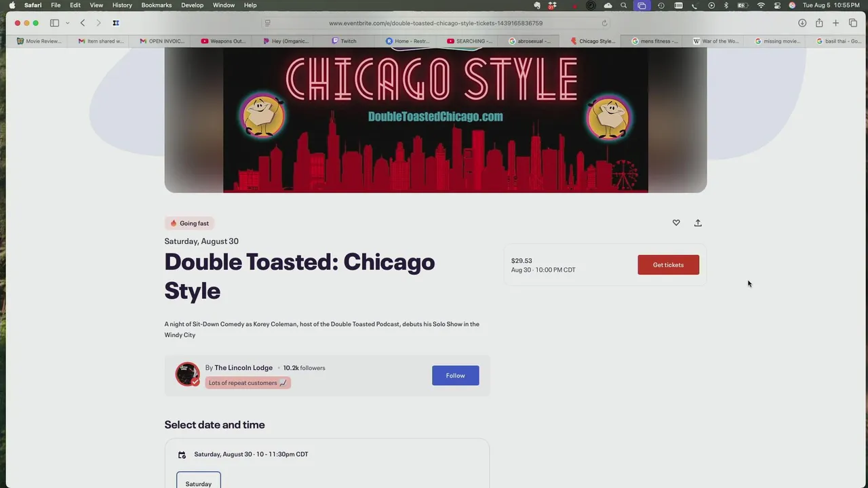Open the Help menu
Image resolution: width=868 pixels, height=488 pixels.
[250, 5]
